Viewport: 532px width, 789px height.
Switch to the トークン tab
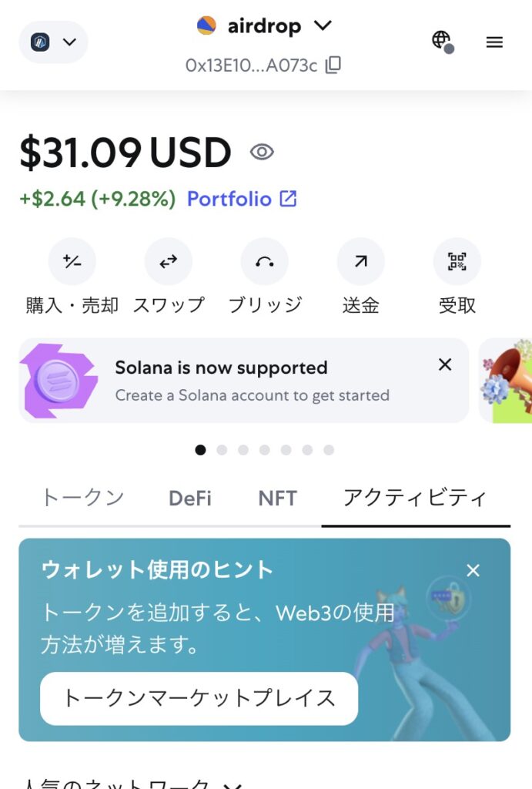click(x=82, y=498)
